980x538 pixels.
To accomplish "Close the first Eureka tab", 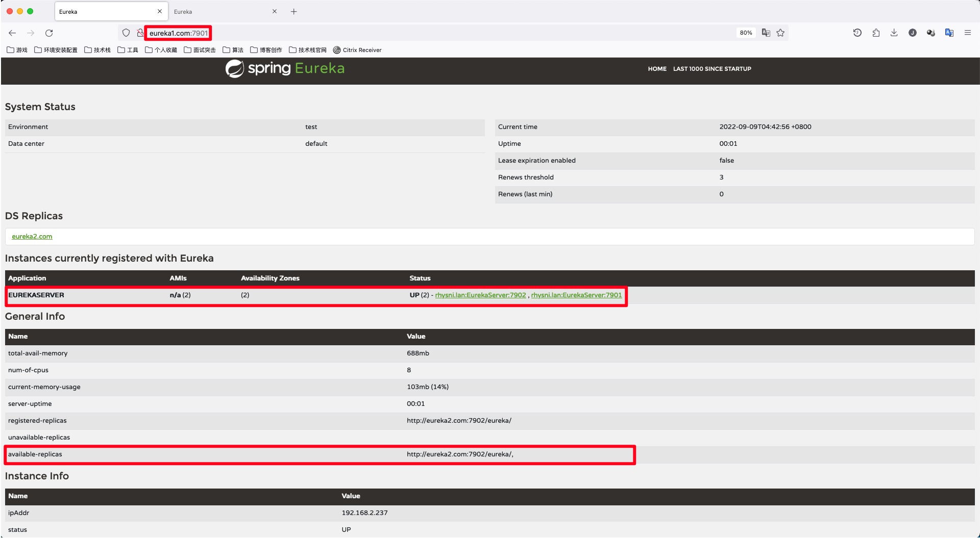I will (x=160, y=11).
